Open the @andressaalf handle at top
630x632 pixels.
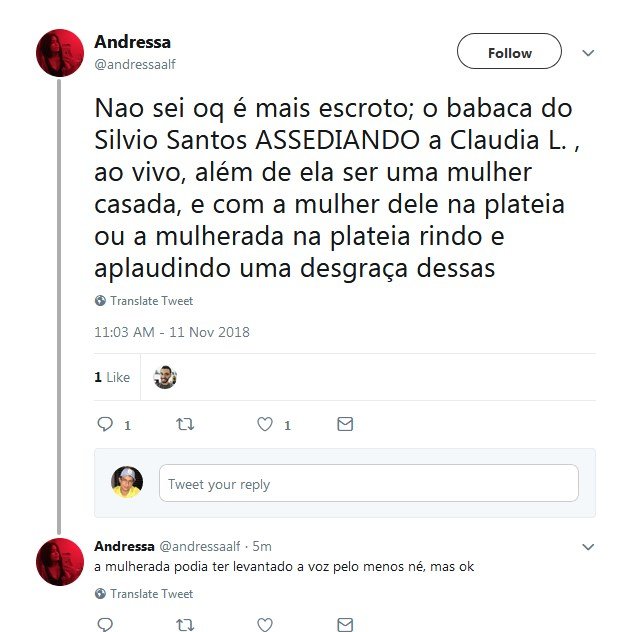[135, 64]
